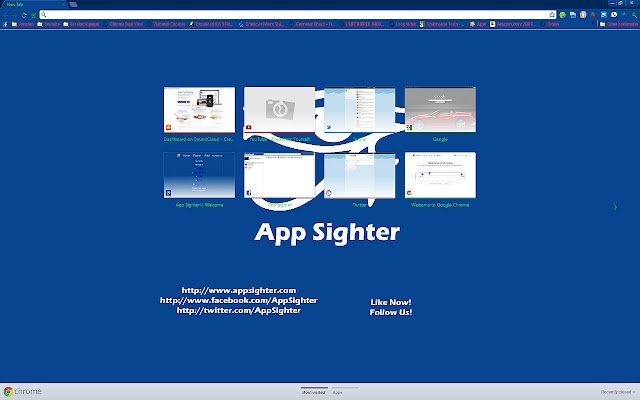Open the Dashboard on SoundCloud thumbnail
The height and width of the screenshot is (400, 640).
(199, 110)
